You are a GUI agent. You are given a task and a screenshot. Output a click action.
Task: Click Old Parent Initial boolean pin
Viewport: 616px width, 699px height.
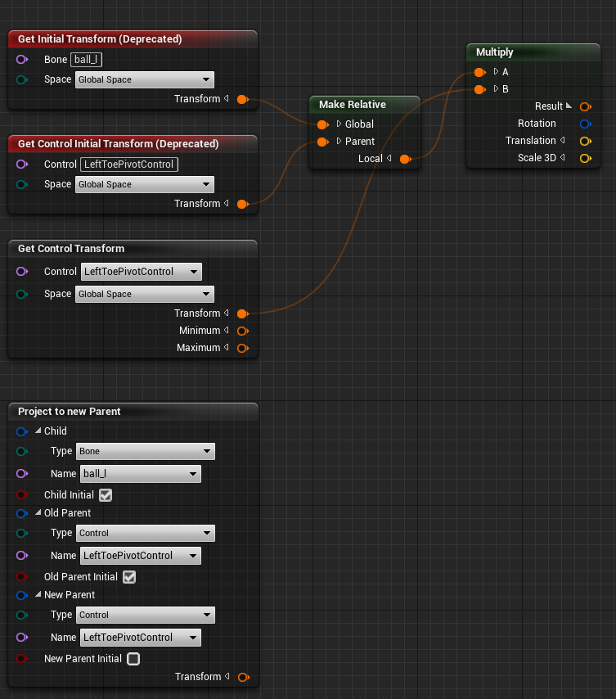pos(22,577)
